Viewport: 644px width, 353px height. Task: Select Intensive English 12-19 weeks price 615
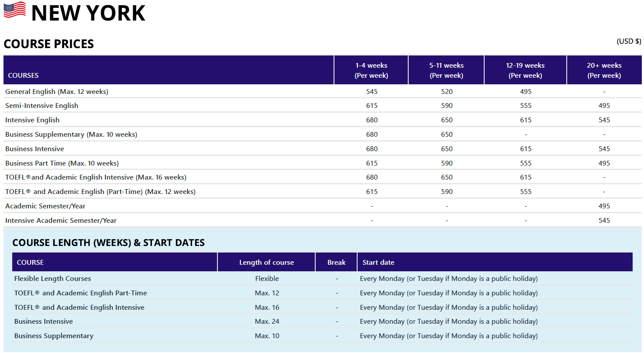click(526, 120)
